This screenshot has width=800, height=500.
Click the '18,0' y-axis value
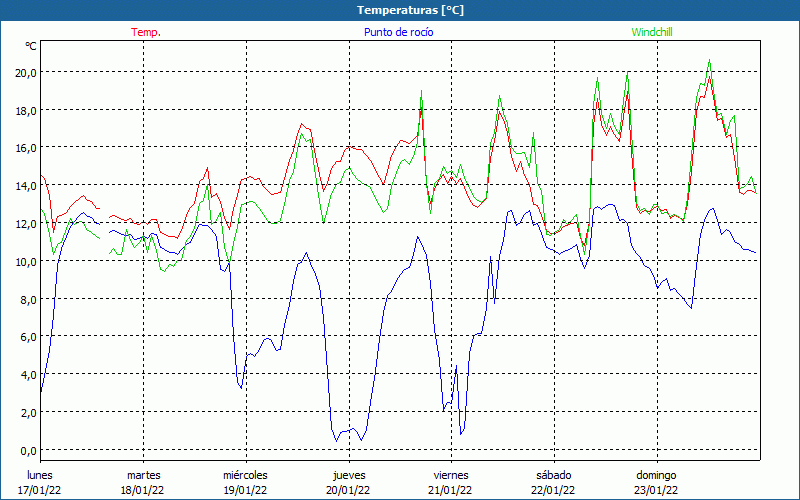(26, 111)
